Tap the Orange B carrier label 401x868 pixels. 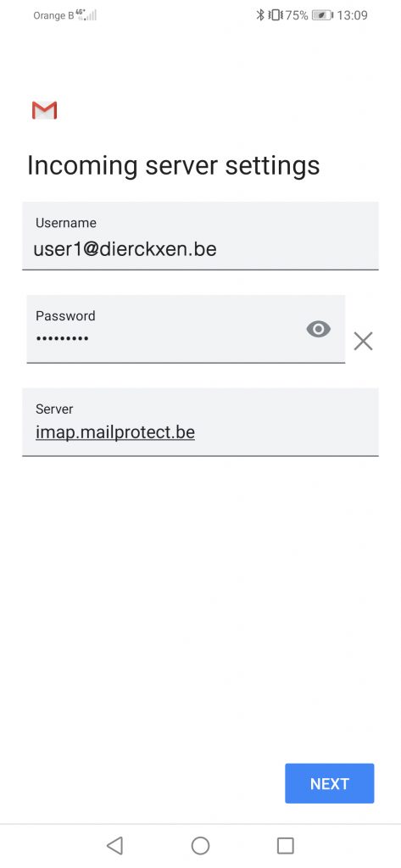pos(53,15)
